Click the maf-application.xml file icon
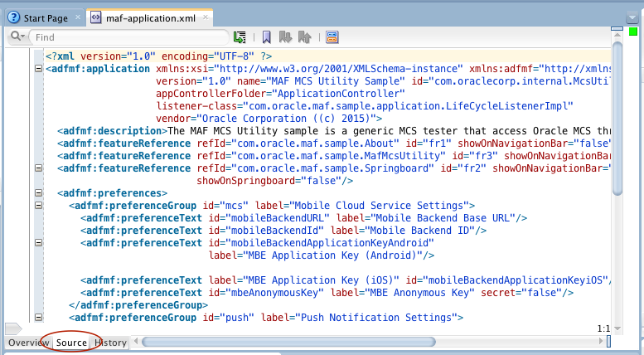 [x=95, y=17]
